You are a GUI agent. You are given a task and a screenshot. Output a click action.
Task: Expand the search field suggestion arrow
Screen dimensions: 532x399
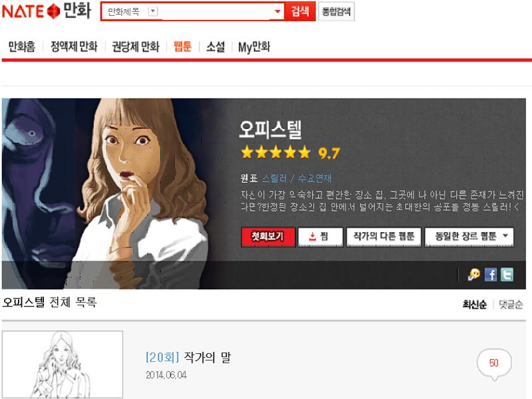point(277,11)
